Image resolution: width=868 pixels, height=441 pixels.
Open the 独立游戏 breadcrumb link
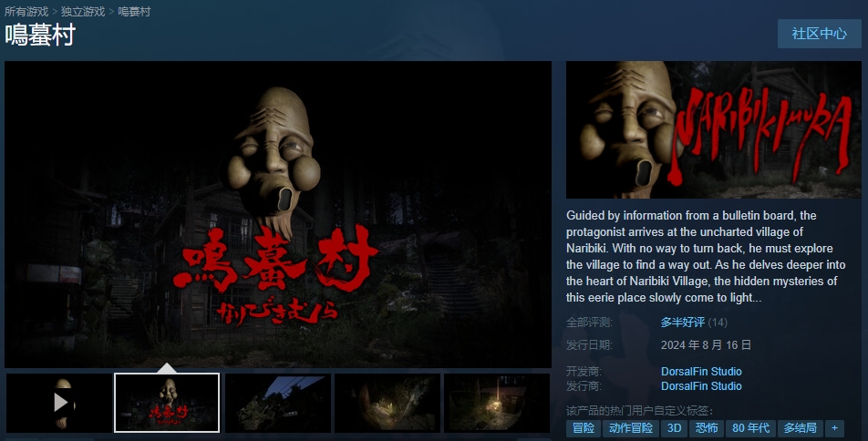(x=83, y=12)
